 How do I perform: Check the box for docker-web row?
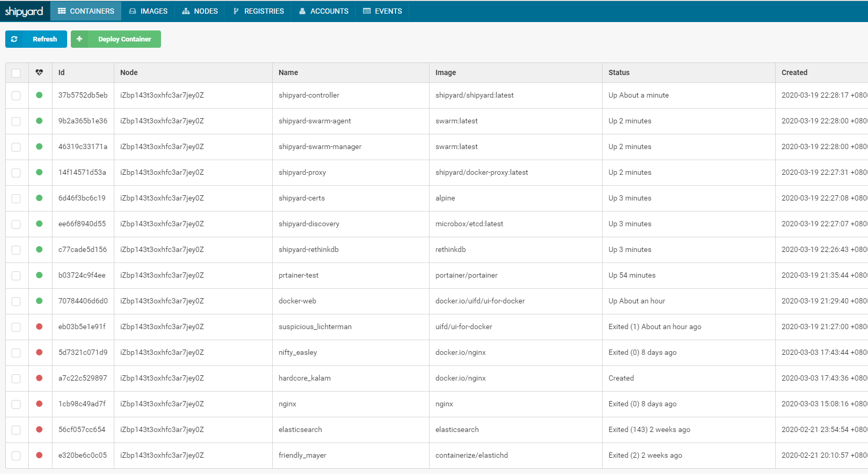pos(16,301)
